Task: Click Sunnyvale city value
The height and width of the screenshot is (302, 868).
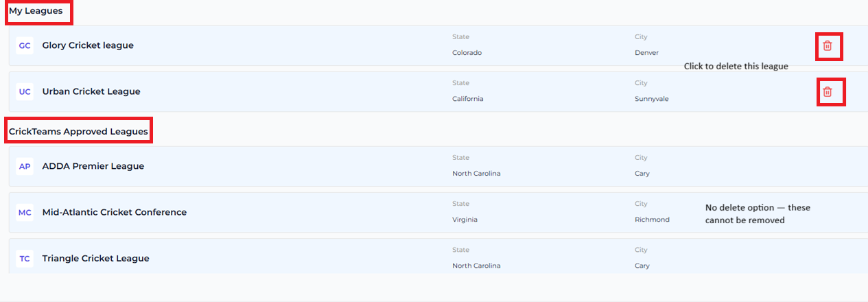Action: pos(652,99)
